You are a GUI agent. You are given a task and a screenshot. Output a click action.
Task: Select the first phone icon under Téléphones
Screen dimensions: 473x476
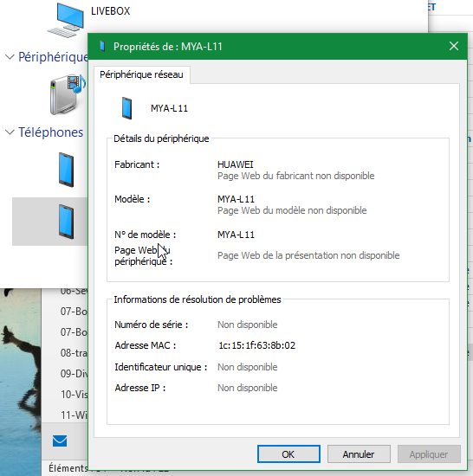(x=66, y=170)
